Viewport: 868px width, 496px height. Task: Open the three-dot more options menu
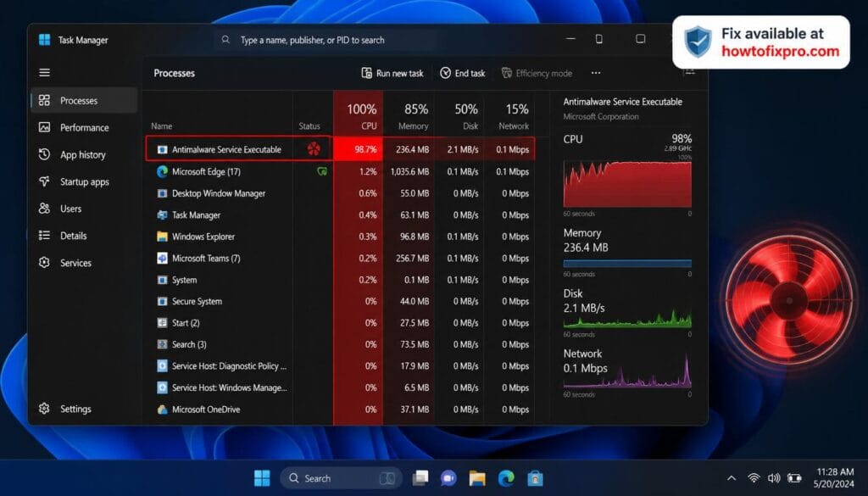(596, 73)
